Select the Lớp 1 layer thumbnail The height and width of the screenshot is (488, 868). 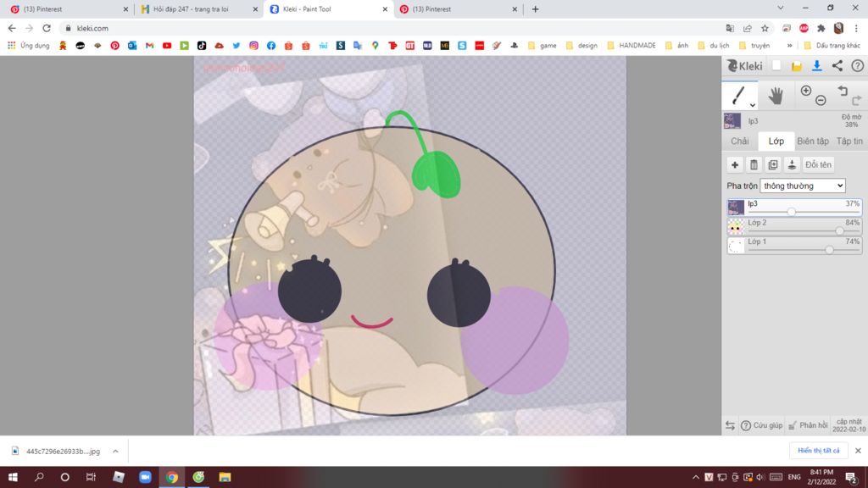coord(736,245)
